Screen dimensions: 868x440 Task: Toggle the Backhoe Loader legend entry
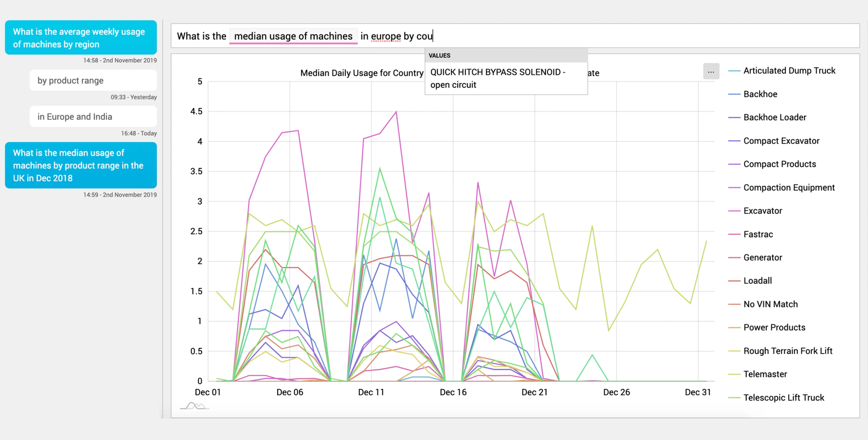(774, 117)
